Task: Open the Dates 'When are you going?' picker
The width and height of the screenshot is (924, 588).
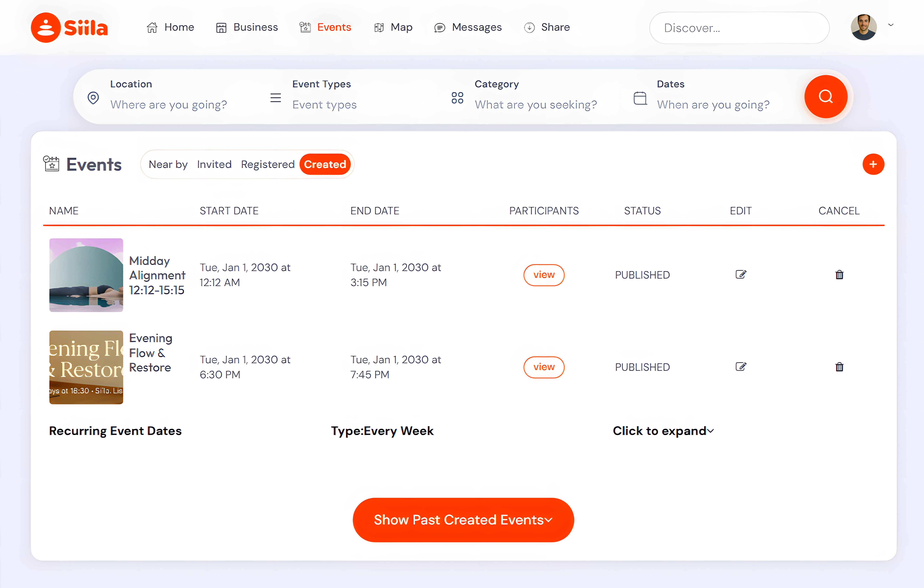Action: click(713, 105)
